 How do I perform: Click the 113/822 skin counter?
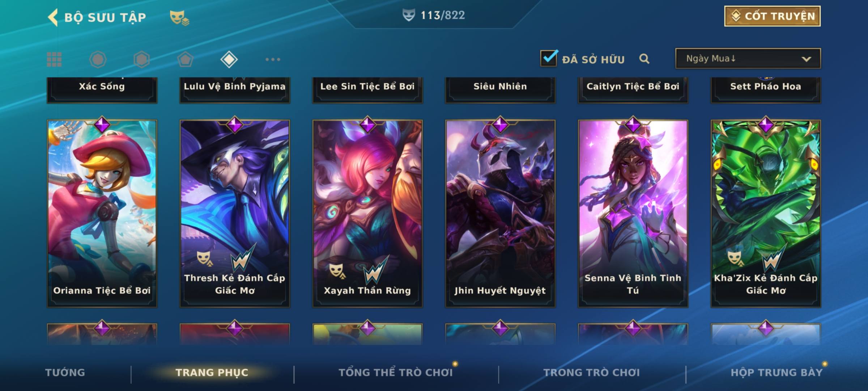coord(434,15)
